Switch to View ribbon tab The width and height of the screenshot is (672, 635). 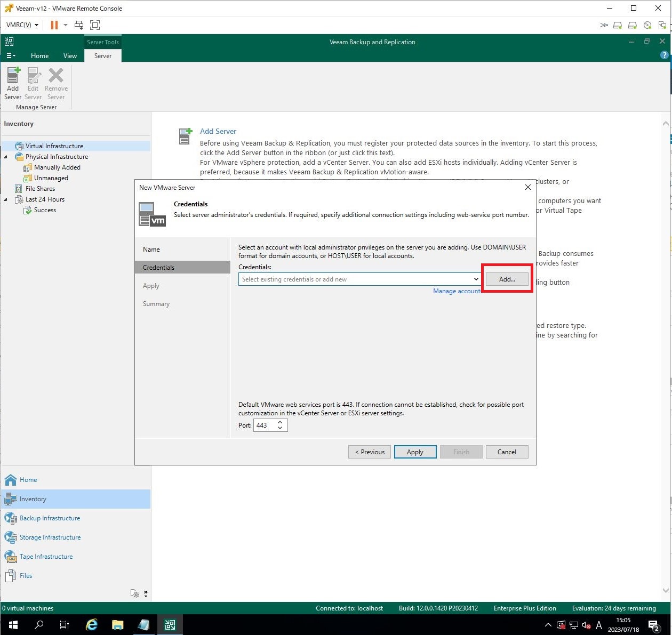pyautogui.click(x=70, y=55)
